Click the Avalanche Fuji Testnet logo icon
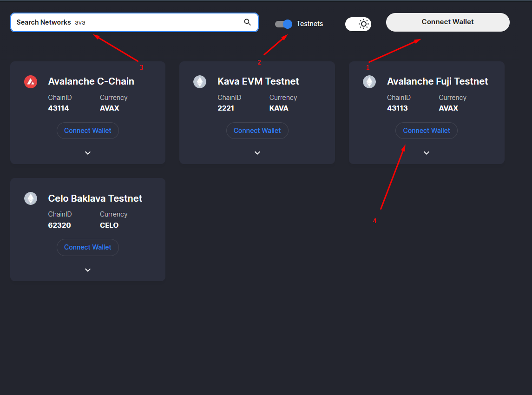This screenshot has height=395, width=532. coord(369,82)
